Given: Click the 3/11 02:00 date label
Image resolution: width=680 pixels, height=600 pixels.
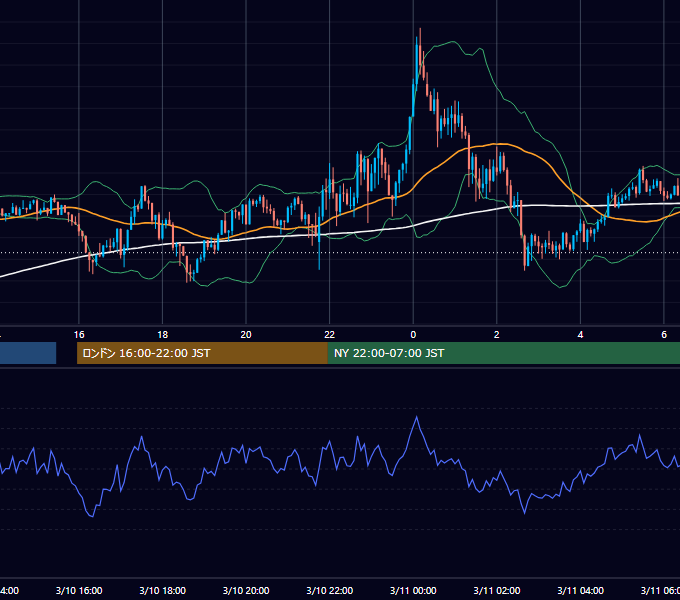Looking at the screenshot, I should tap(497, 590).
